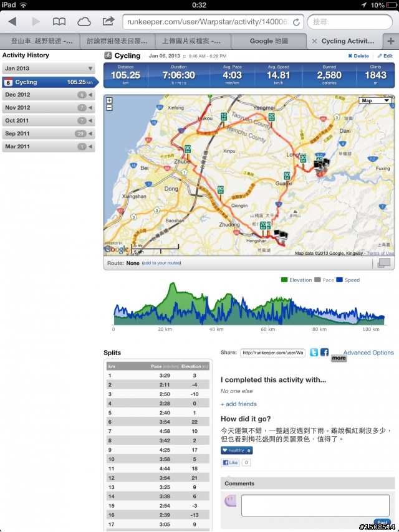
Task: Toggle Pace series in chart legend
Action: pyautogui.click(x=324, y=280)
